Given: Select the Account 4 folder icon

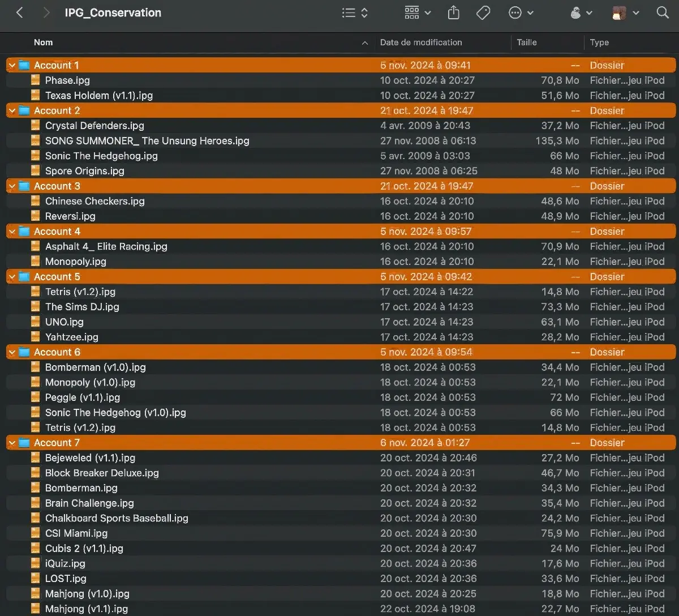Looking at the screenshot, I should pos(24,231).
